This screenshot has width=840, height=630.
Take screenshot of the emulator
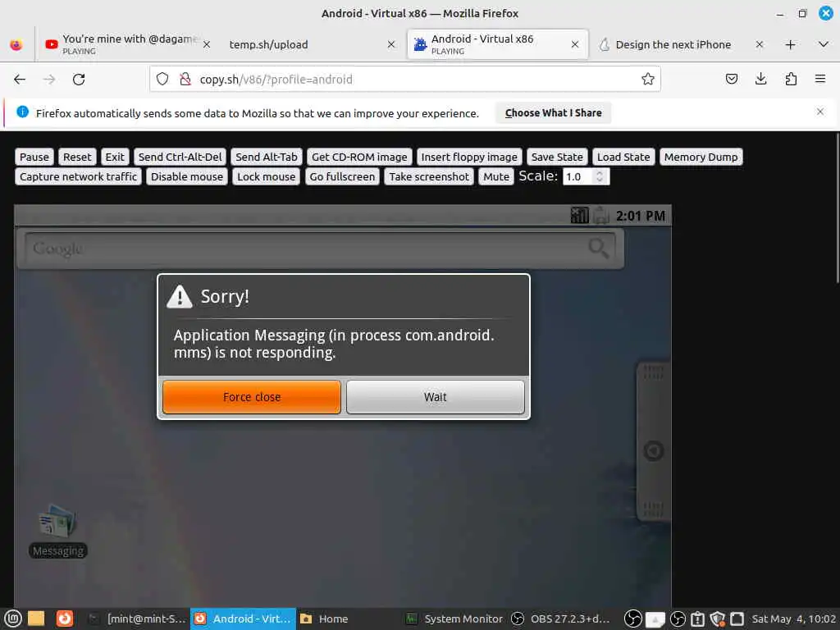click(x=429, y=177)
